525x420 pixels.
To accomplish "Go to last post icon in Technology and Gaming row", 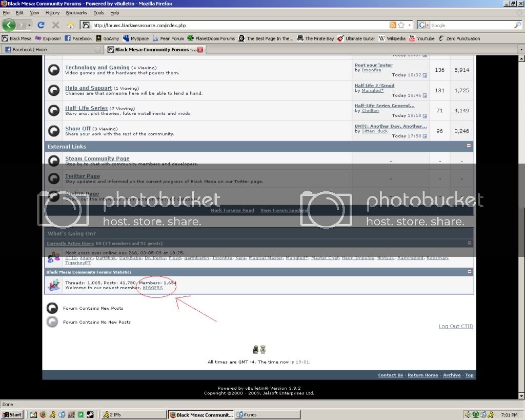I will 425,75.
